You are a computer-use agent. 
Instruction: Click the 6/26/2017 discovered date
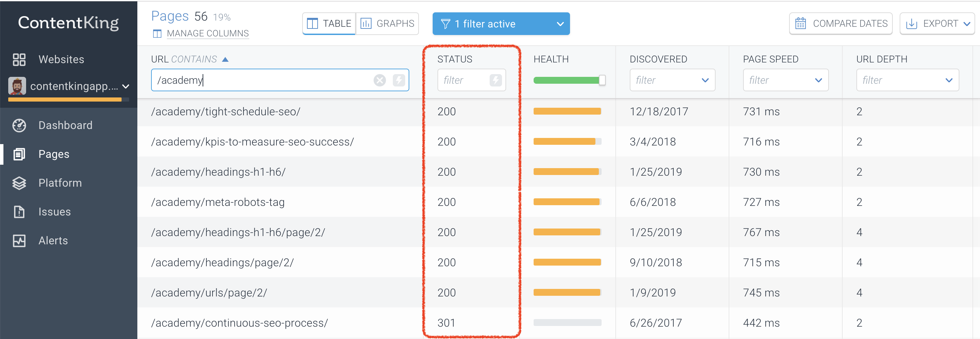pos(656,323)
